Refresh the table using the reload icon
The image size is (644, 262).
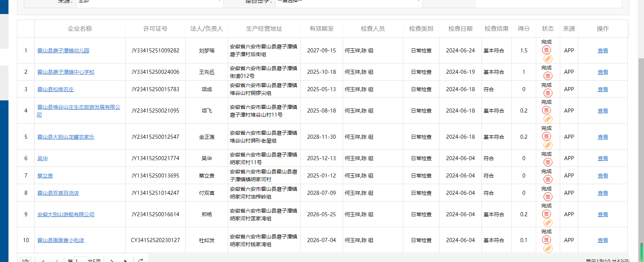point(140,261)
